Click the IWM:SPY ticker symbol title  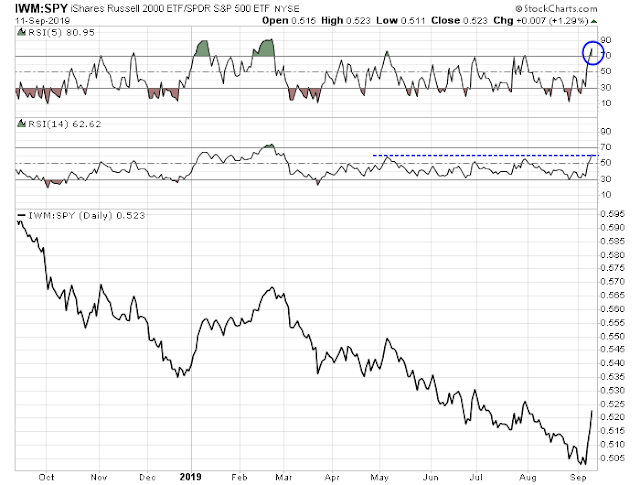pos(41,8)
